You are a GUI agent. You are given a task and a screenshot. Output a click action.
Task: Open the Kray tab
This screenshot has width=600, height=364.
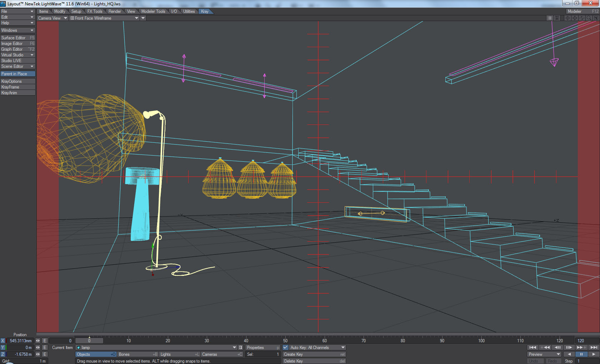pos(205,11)
